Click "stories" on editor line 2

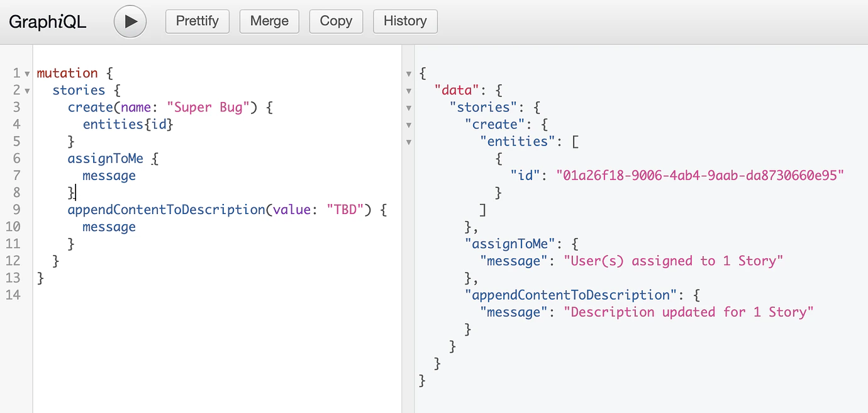point(79,90)
